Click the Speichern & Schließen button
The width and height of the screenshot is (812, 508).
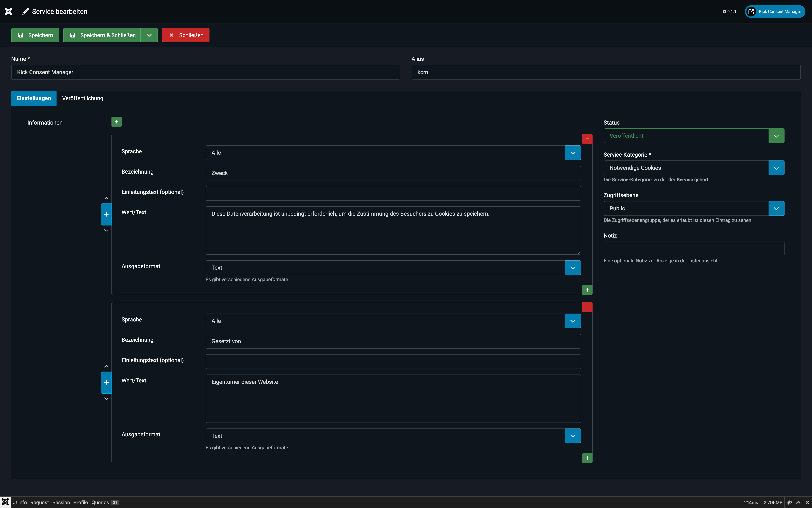click(102, 35)
